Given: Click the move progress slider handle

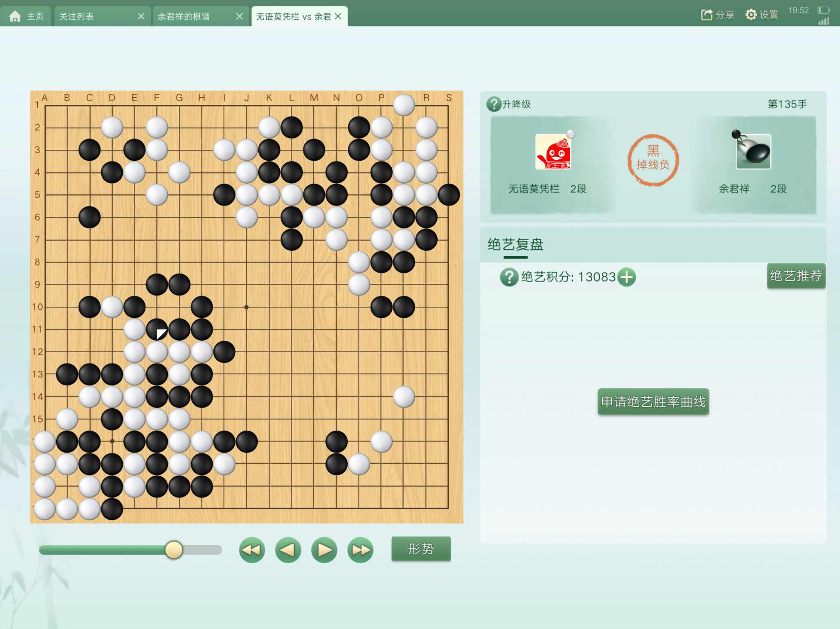Looking at the screenshot, I should (174, 550).
